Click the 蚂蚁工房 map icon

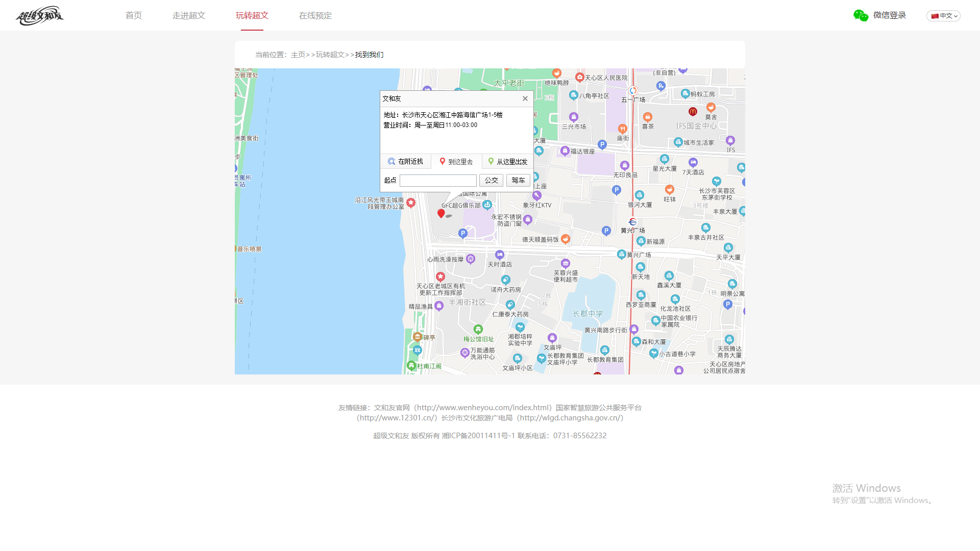click(685, 94)
